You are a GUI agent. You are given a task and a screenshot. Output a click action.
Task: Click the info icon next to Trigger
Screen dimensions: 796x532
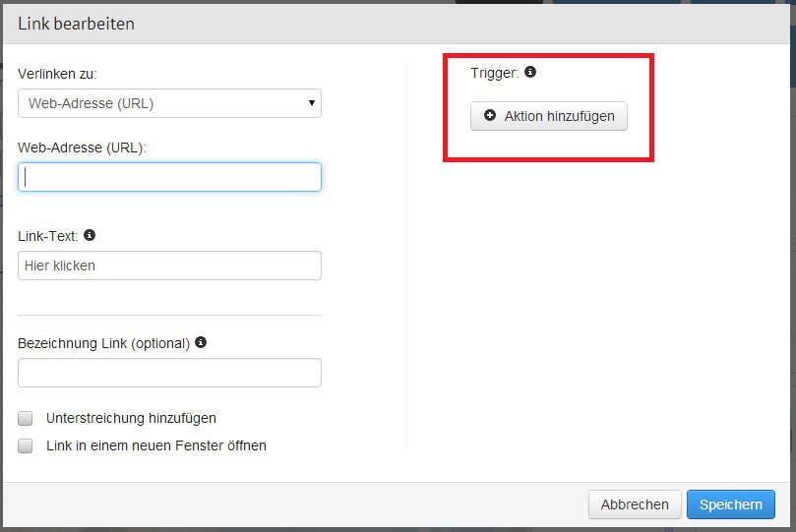[x=530, y=72]
